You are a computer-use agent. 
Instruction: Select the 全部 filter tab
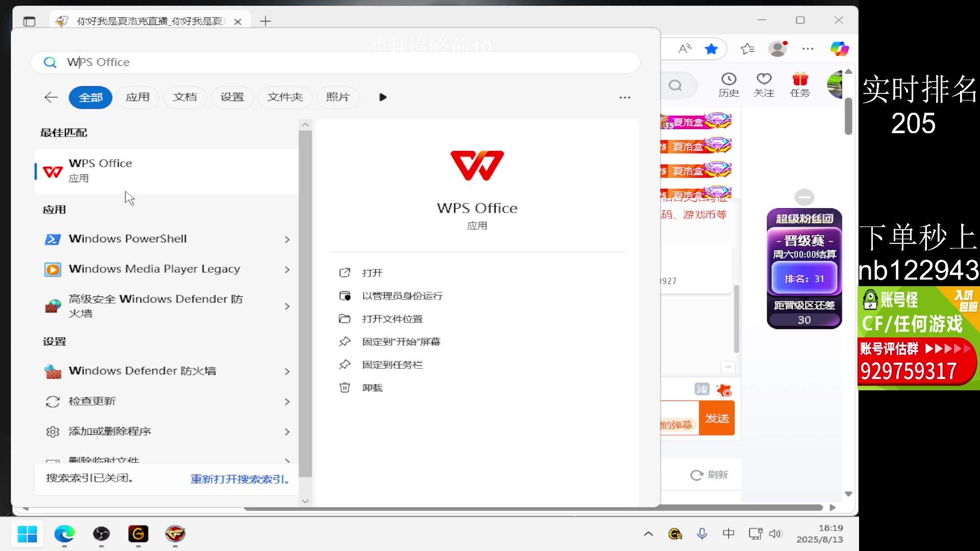click(91, 97)
